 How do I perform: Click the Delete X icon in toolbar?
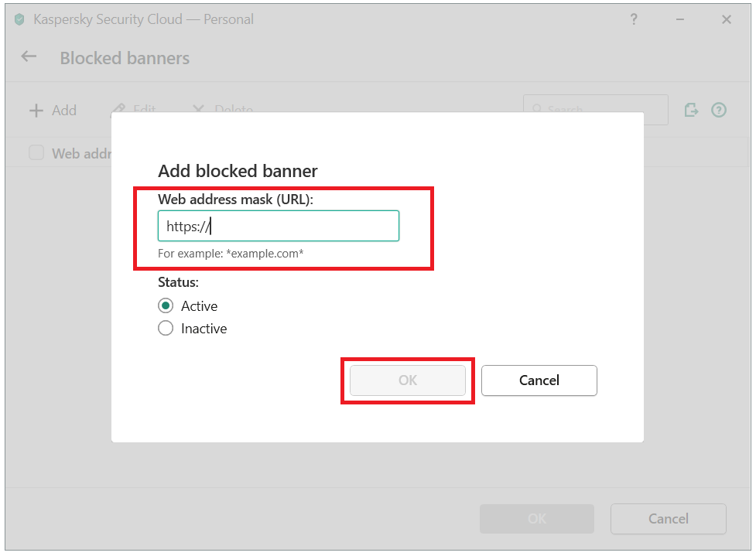[x=198, y=108]
